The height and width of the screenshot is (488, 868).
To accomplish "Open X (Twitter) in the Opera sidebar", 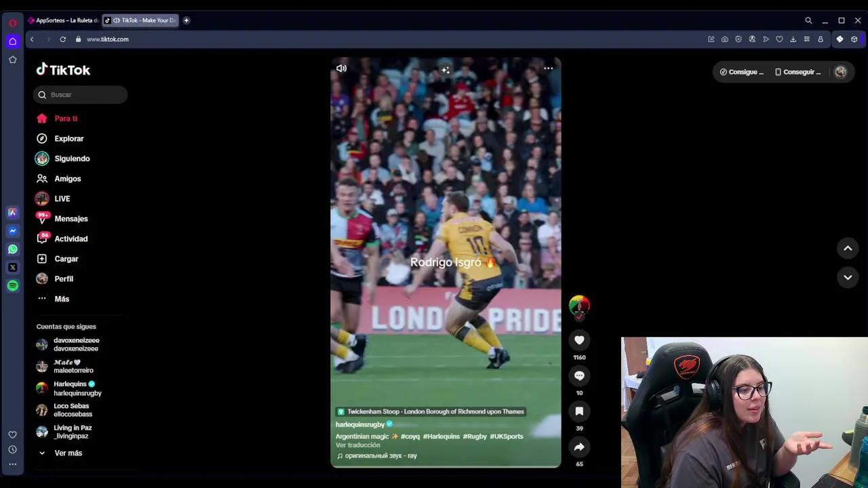I will (x=12, y=268).
